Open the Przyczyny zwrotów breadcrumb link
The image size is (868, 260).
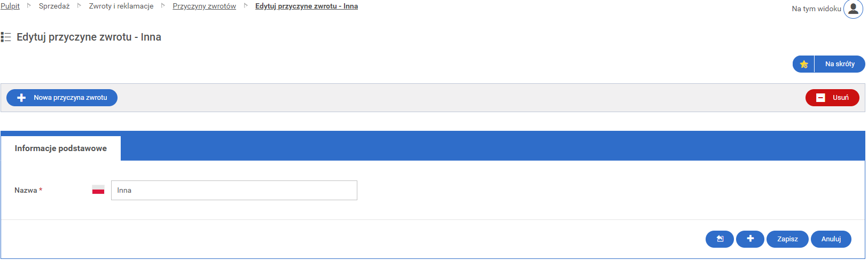(204, 6)
